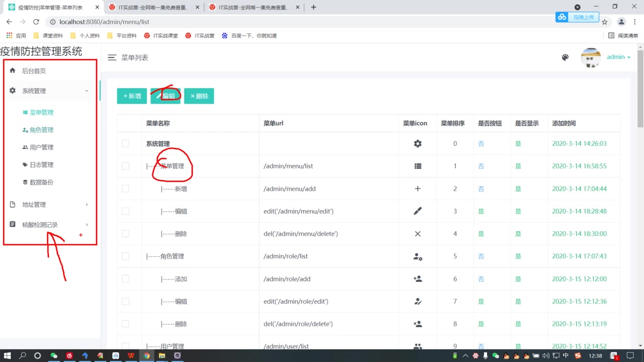
Task: Check the box for /admin/role/list row
Action: pos(125,256)
